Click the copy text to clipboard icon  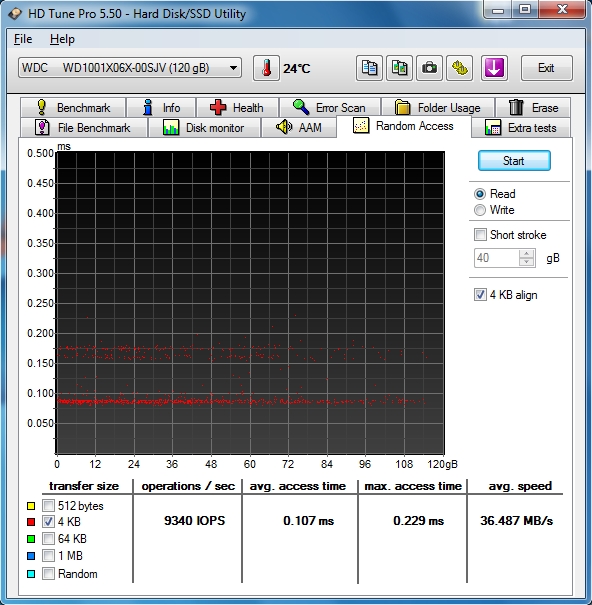click(369, 68)
